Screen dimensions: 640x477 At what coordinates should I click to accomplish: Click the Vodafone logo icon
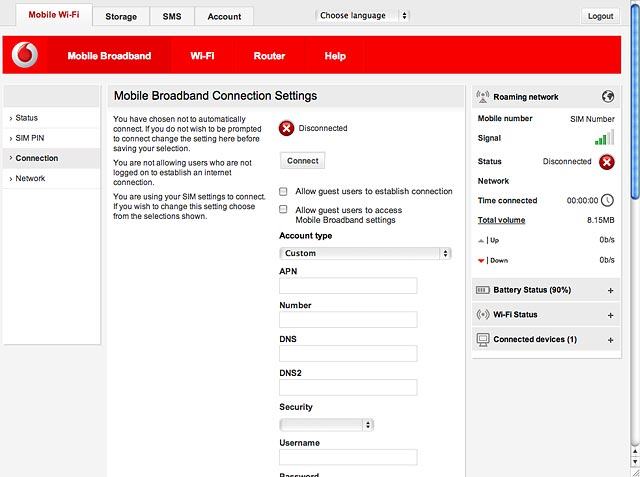click(x=25, y=55)
